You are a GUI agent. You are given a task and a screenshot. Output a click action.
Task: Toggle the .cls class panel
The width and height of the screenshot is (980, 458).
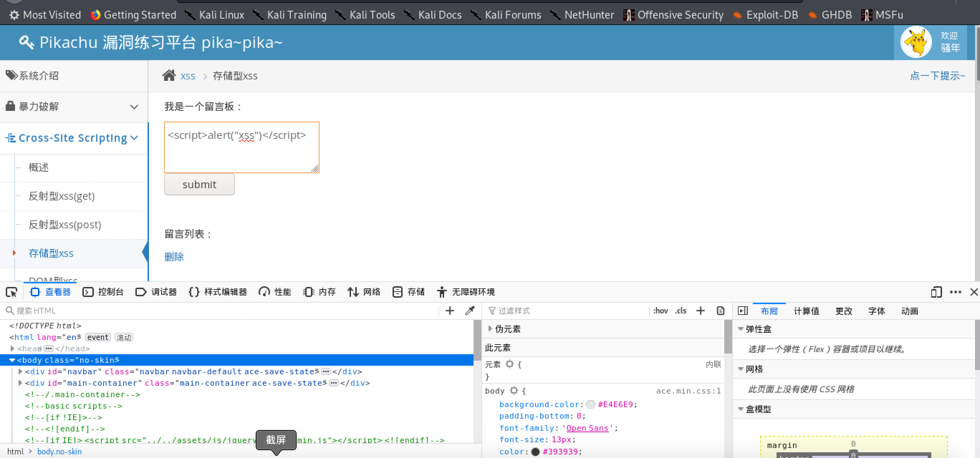pos(681,311)
